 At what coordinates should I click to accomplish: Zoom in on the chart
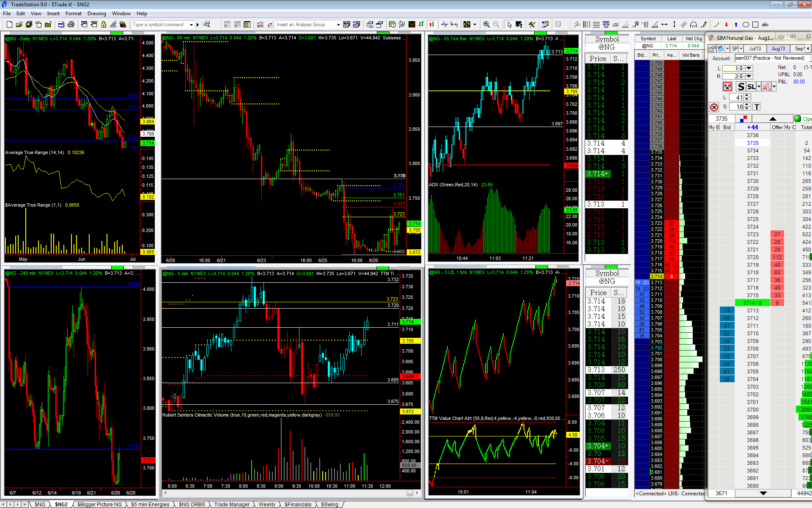pos(486,25)
